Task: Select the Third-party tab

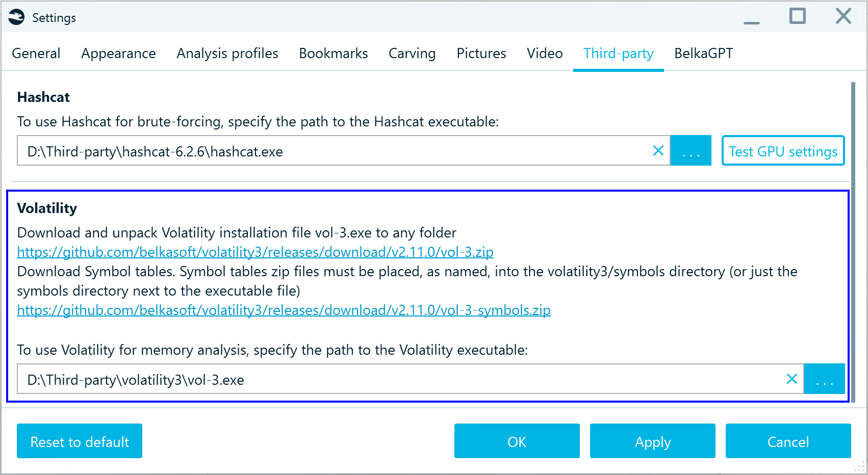Action: pyautogui.click(x=619, y=54)
